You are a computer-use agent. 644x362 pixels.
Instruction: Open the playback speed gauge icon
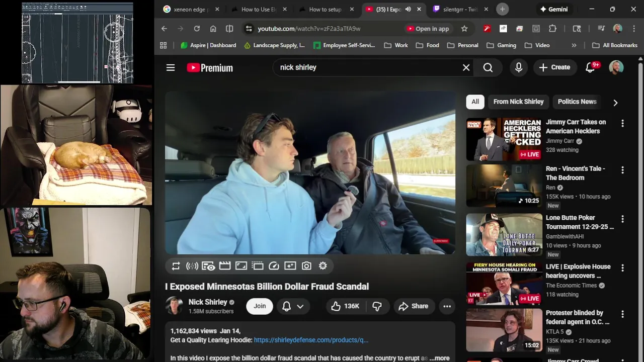(274, 266)
